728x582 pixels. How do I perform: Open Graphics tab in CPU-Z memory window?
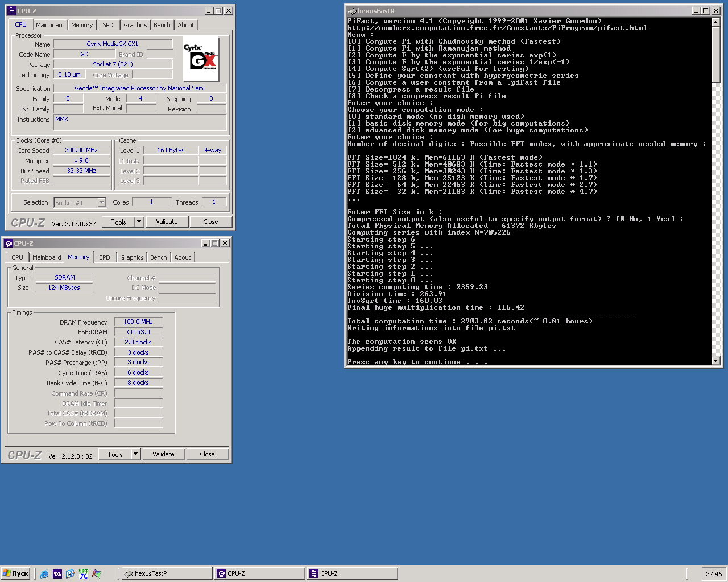132,257
